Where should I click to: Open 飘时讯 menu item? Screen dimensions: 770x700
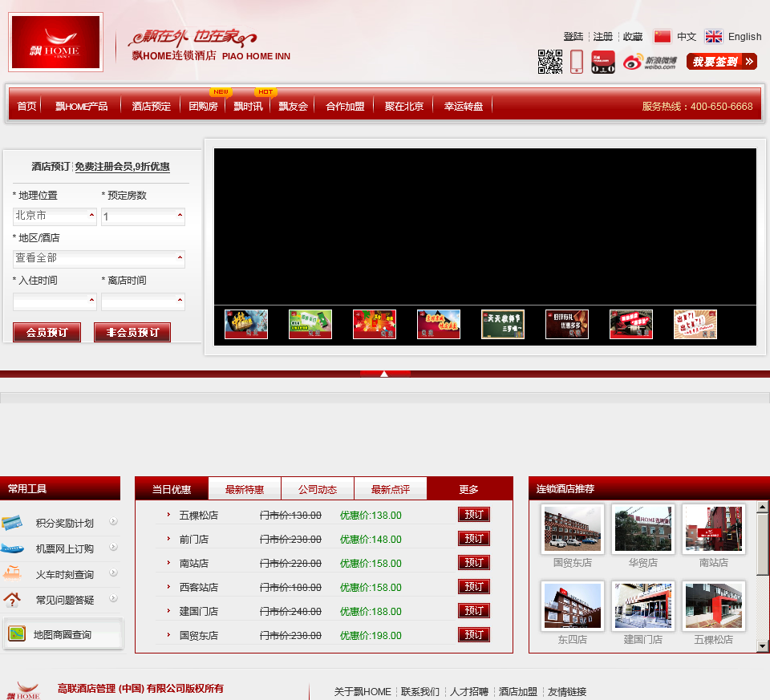[248, 106]
